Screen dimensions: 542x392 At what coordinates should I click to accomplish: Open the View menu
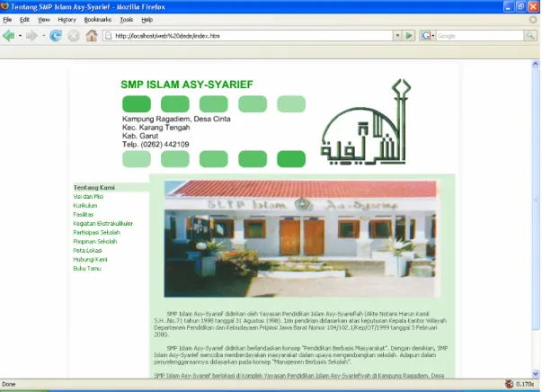(44, 20)
